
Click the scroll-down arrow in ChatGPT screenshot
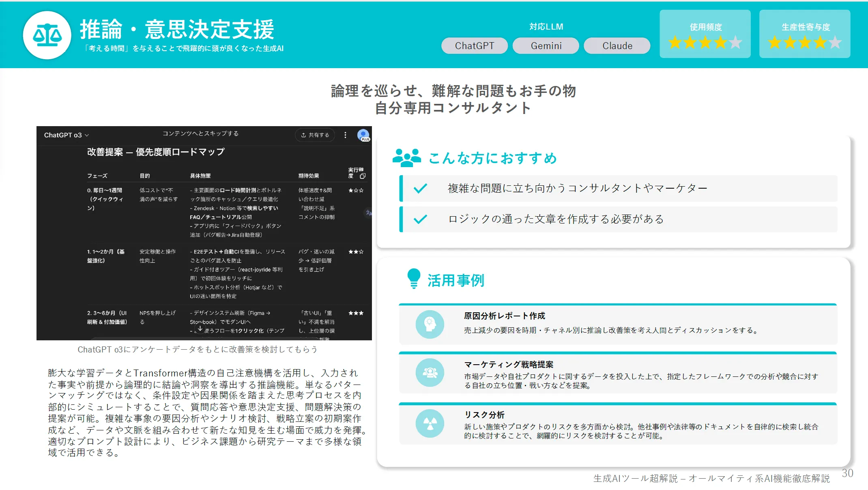[x=200, y=329]
